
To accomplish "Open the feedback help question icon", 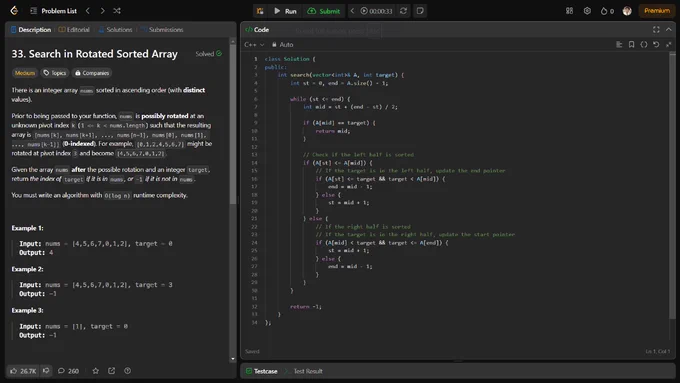I will pyautogui.click(x=128, y=371).
